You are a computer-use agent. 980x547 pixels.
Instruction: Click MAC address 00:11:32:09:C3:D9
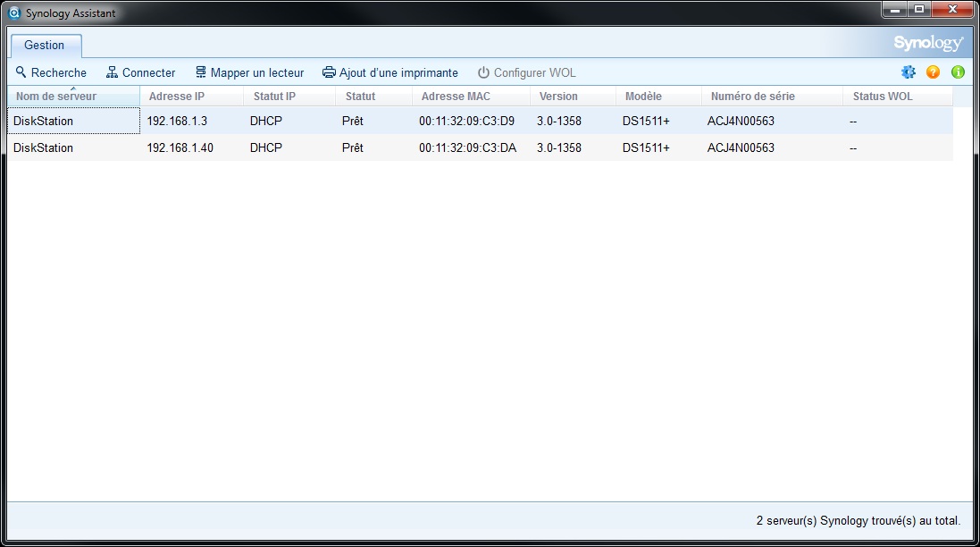pyautogui.click(x=467, y=121)
